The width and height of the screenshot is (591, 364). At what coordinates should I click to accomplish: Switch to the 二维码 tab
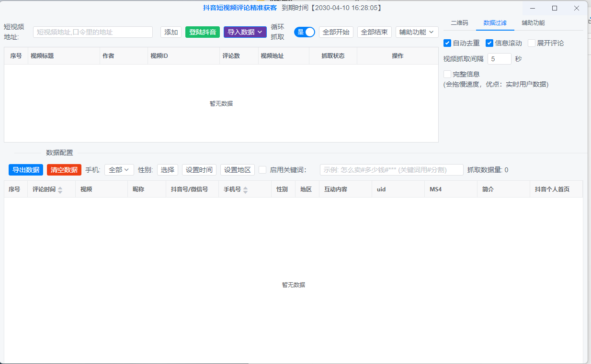459,23
